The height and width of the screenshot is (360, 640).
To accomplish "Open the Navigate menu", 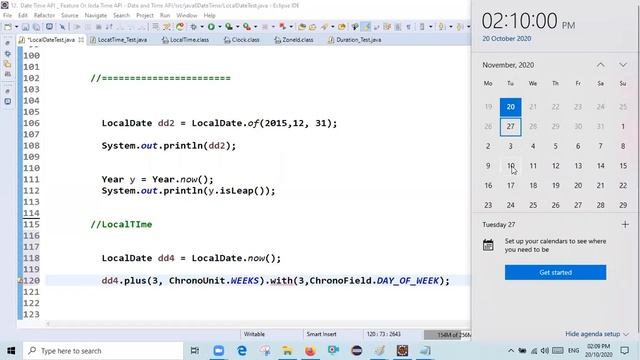I will (x=96, y=16).
